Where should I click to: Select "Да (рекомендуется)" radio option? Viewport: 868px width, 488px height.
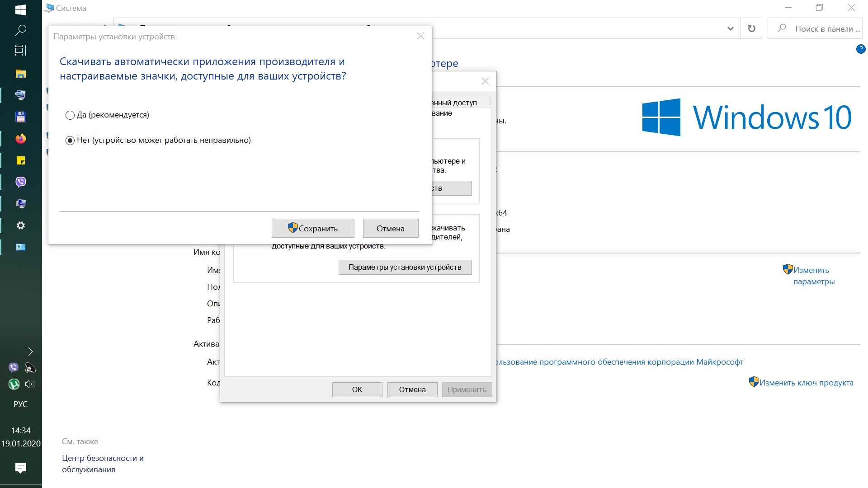[x=70, y=115]
